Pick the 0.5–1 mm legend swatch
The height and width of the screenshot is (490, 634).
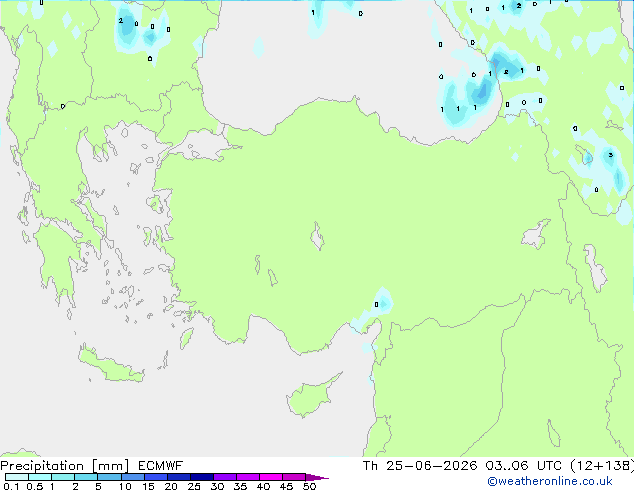coord(40,477)
